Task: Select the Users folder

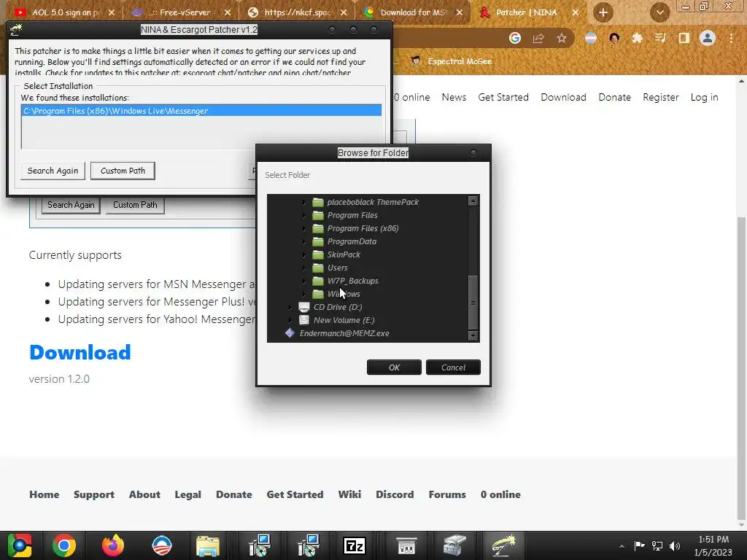Action: (337, 268)
